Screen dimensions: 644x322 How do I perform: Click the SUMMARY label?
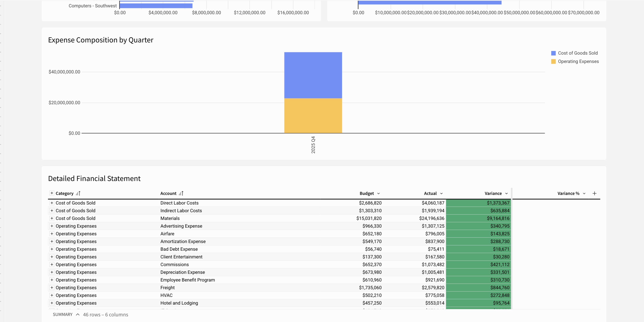(63, 314)
